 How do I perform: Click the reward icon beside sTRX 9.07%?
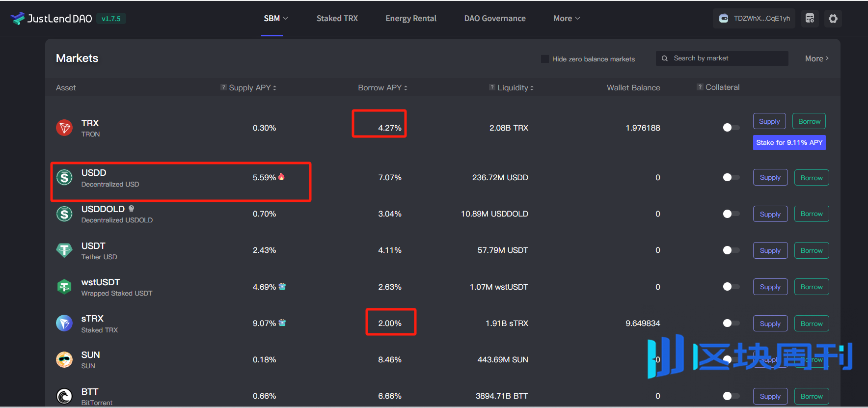click(282, 323)
